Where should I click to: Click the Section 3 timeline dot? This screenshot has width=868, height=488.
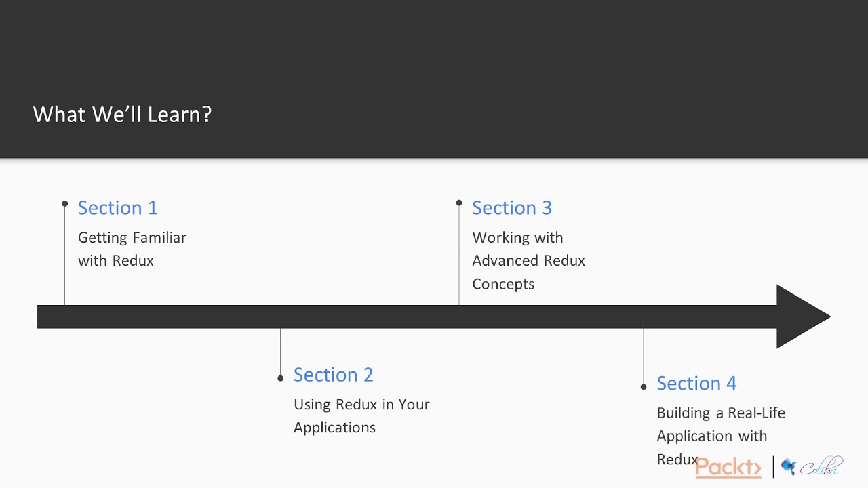coord(459,203)
